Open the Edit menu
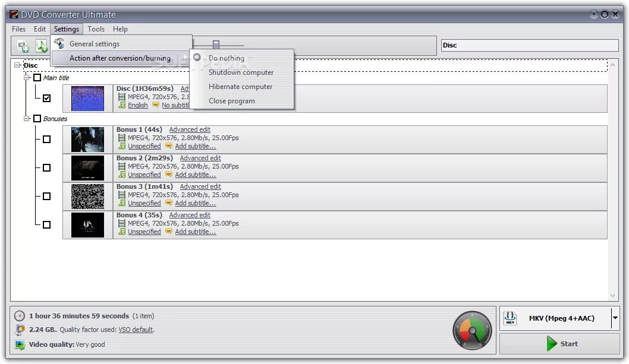The width and height of the screenshot is (629, 364). click(39, 29)
